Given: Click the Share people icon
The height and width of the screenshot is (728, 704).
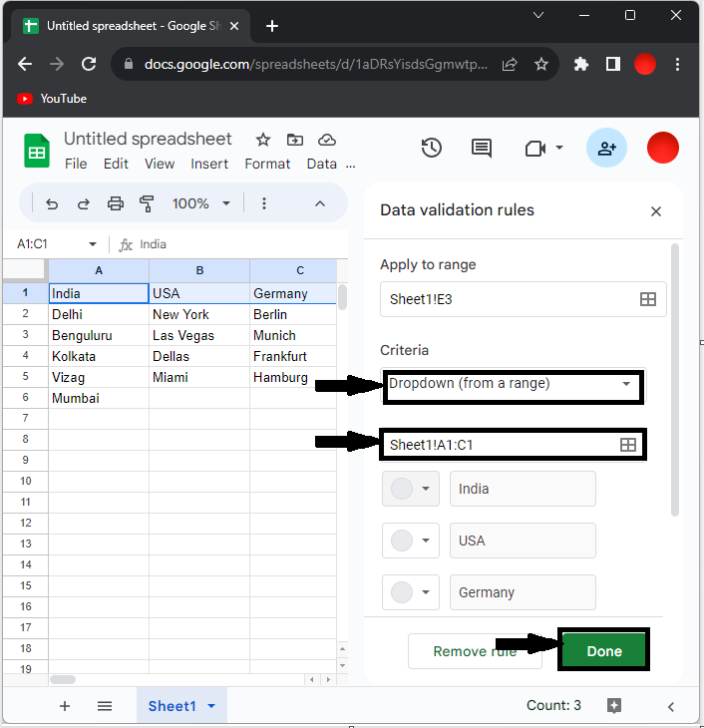Looking at the screenshot, I should (606, 149).
